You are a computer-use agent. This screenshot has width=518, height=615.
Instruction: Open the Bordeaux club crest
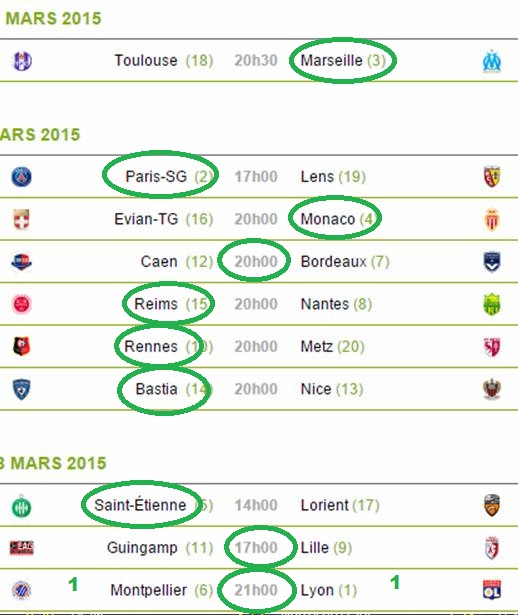(492, 262)
